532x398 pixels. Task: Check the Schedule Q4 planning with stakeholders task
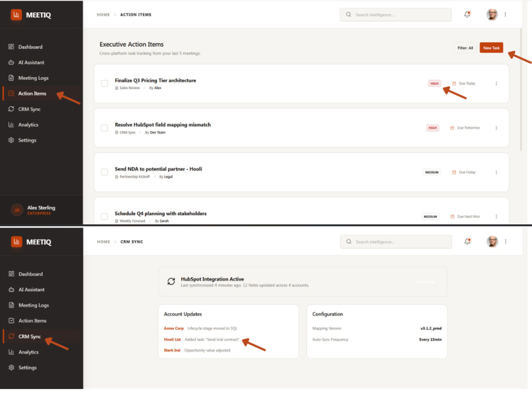104,216
